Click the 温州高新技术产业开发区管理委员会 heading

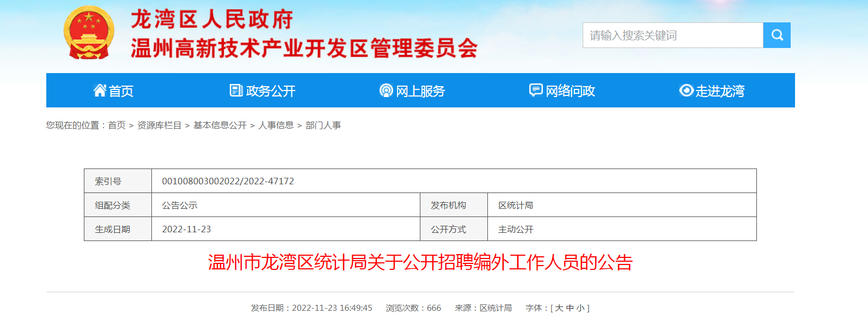click(x=304, y=49)
